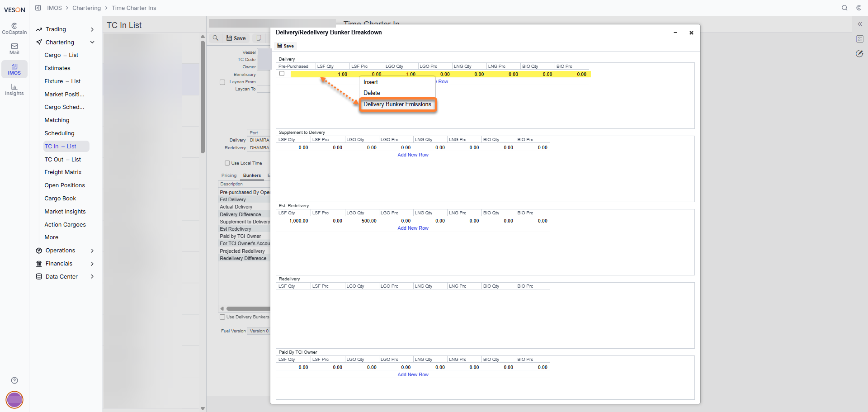Viewport: 868px width, 412px height.
Task: Open the user avatar at bottom left
Action: [14, 400]
